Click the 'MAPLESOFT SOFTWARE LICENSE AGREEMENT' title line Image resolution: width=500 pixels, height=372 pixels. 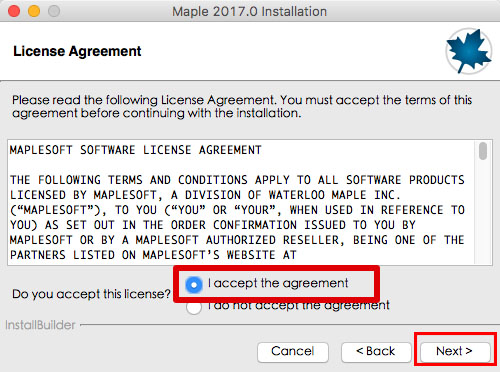coord(136,150)
